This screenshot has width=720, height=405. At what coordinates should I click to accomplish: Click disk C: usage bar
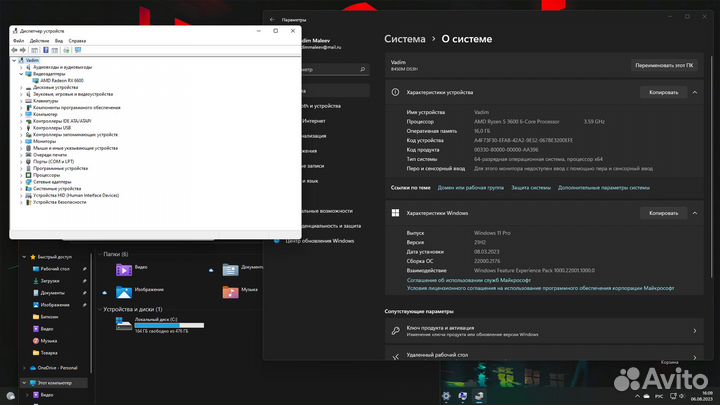pos(169,326)
